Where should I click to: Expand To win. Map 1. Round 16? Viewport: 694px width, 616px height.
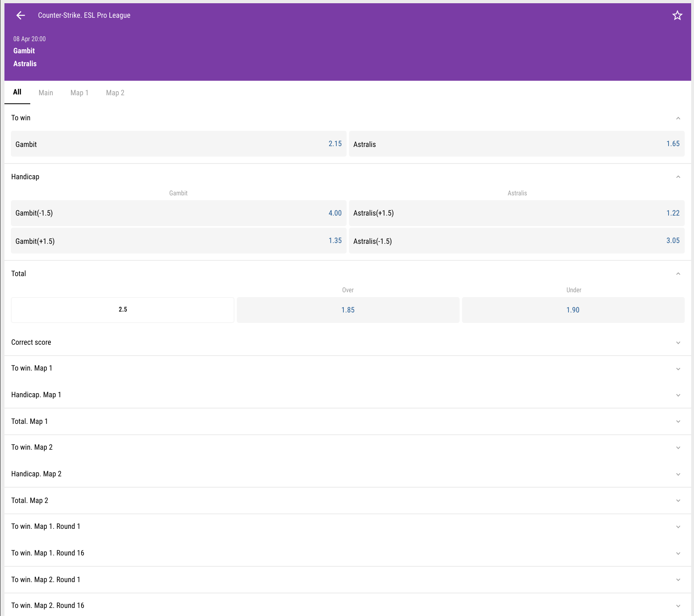click(x=347, y=553)
